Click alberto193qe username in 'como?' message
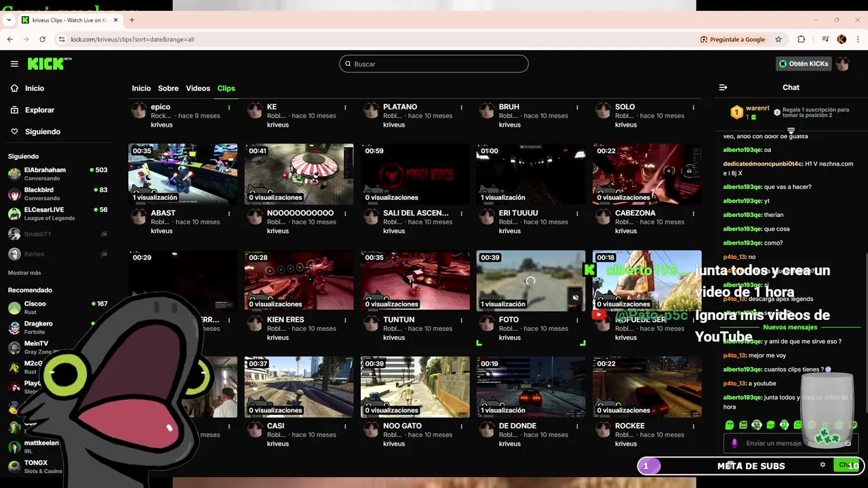The image size is (868, 488). pyautogui.click(x=743, y=243)
